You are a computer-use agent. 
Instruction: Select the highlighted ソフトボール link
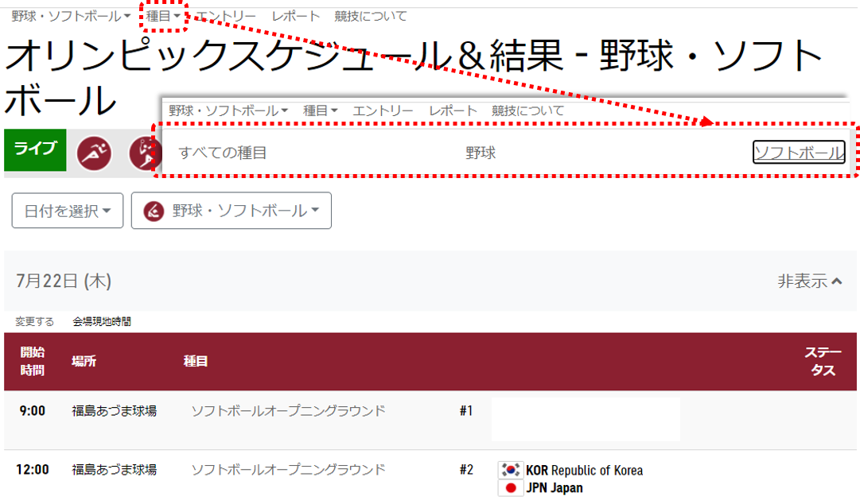pos(800,152)
